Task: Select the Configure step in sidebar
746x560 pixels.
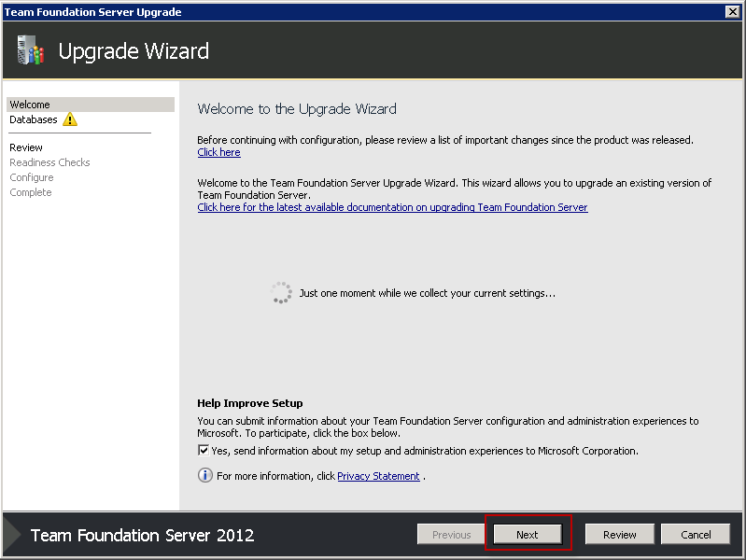Action: coord(32,177)
